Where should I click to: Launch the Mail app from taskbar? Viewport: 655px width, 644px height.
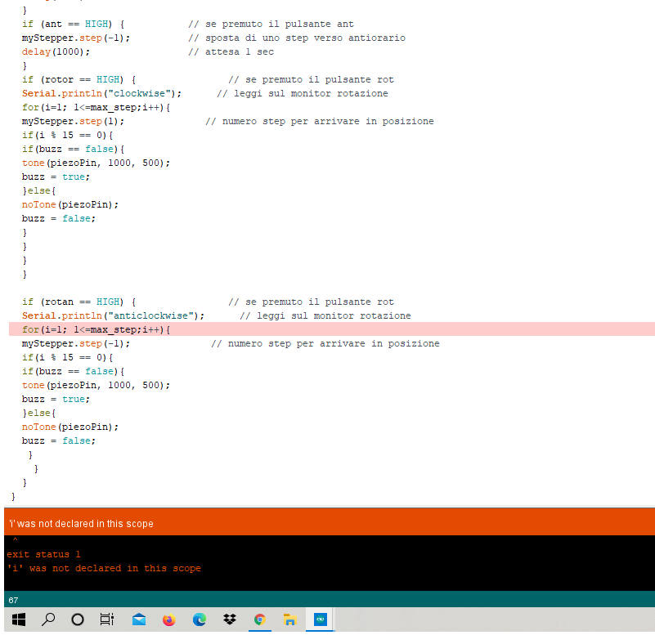tap(139, 619)
